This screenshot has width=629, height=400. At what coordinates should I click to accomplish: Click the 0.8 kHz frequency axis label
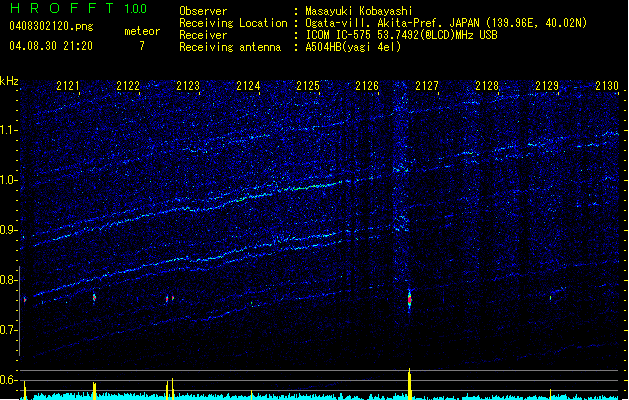[x=9, y=280]
